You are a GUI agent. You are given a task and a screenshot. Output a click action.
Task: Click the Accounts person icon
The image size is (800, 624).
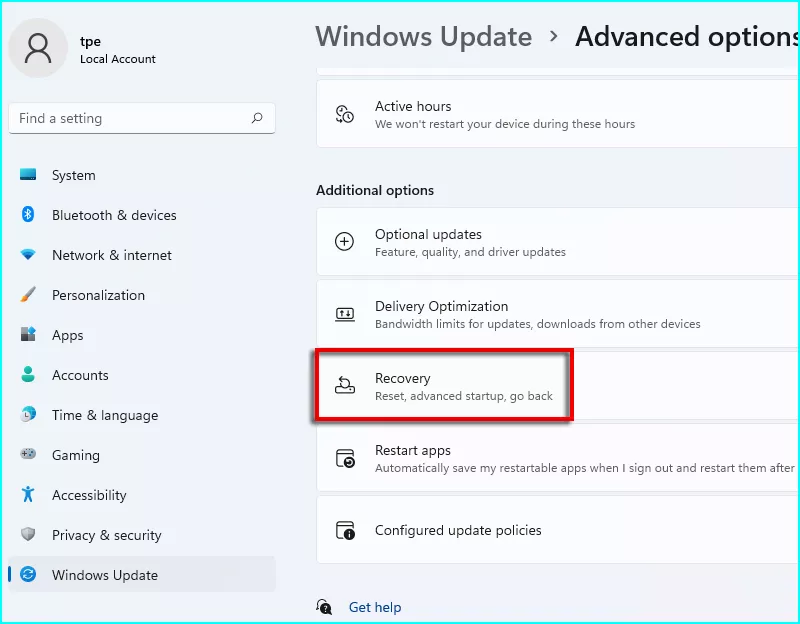pos(28,374)
